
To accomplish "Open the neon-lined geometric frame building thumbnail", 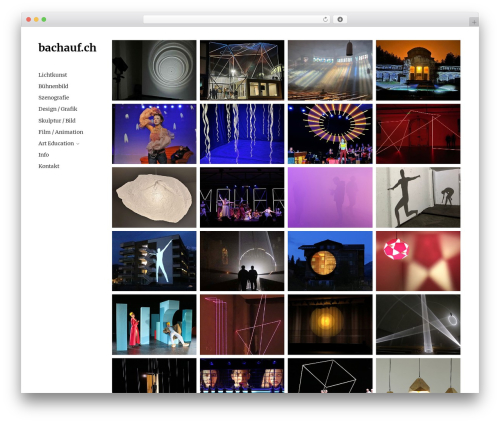I will pyautogui.click(x=242, y=70).
